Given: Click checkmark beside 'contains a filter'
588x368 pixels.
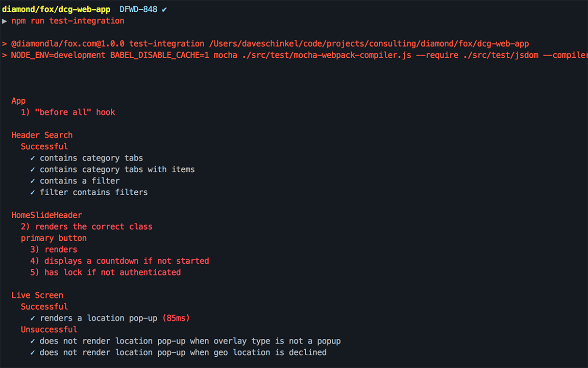Looking at the screenshot, I should [x=33, y=181].
